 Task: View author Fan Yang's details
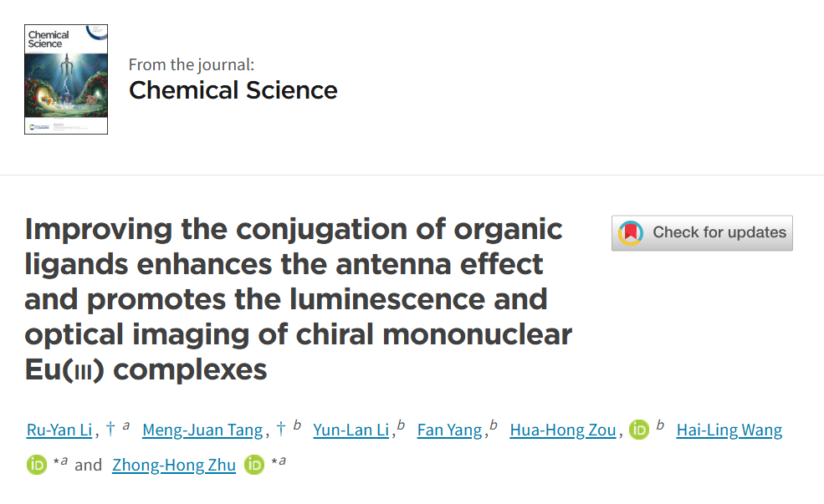point(449,430)
